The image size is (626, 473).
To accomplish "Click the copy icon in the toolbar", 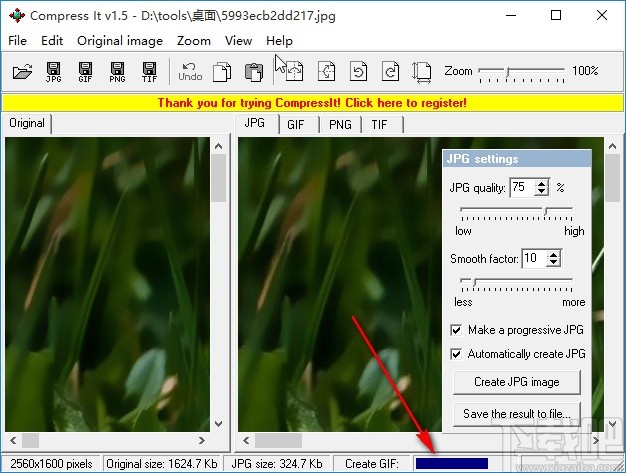I will pyautogui.click(x=223, y=71).
